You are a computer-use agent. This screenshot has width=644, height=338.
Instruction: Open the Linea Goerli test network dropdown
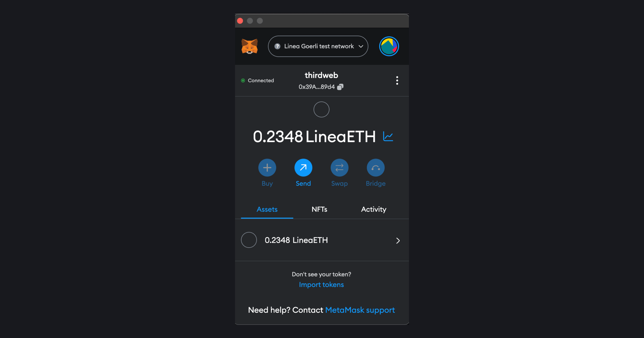coord(318,46)
